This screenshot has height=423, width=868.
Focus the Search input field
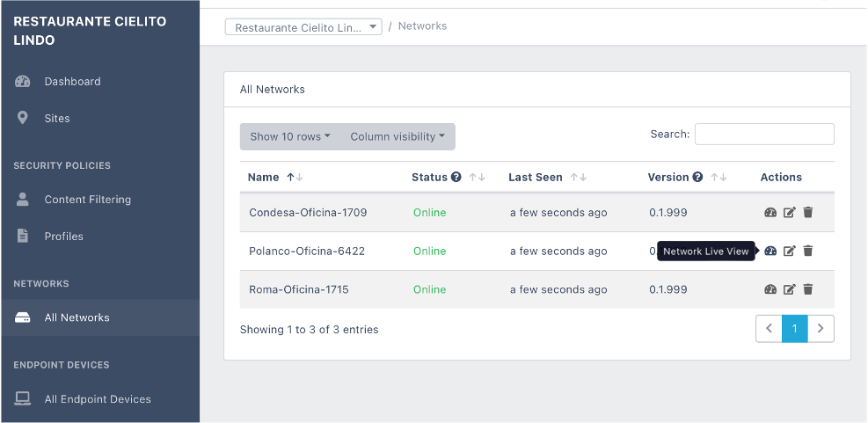764,134
